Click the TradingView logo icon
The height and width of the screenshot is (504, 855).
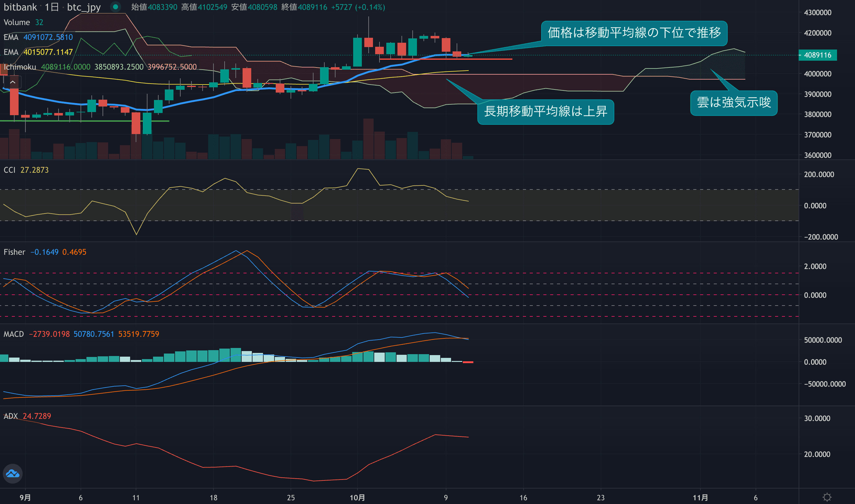coord(13,473)
